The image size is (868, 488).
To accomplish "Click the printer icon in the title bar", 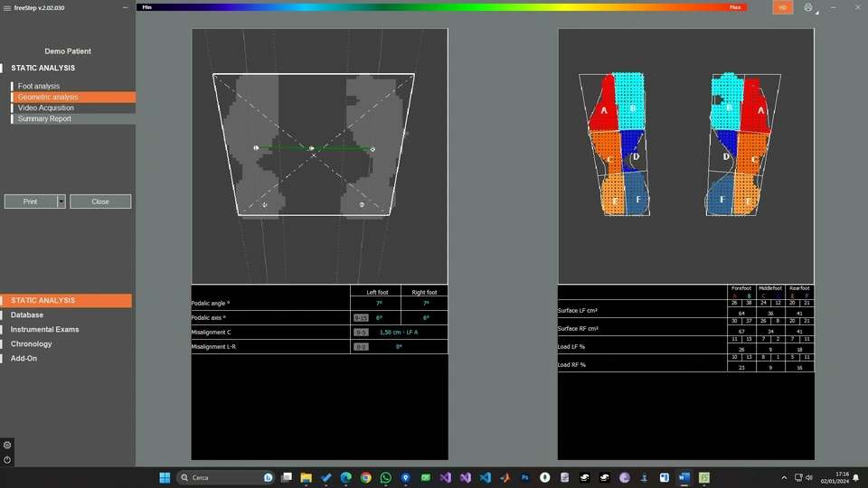I will pos(807,7).
